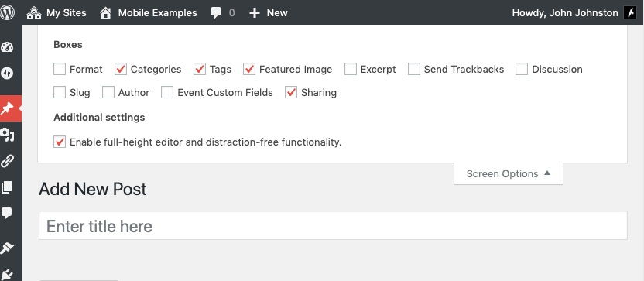This screenshot has width=644, height=281.
Task: Click the plus icon beside New
Action: [255, 12]
